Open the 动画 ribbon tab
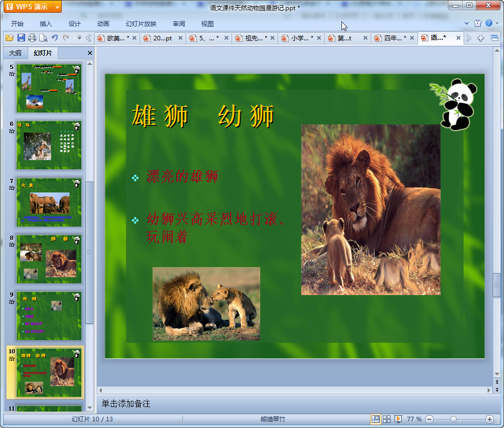The width and height of the screenshot is (504, 428). tap(103, 24)
